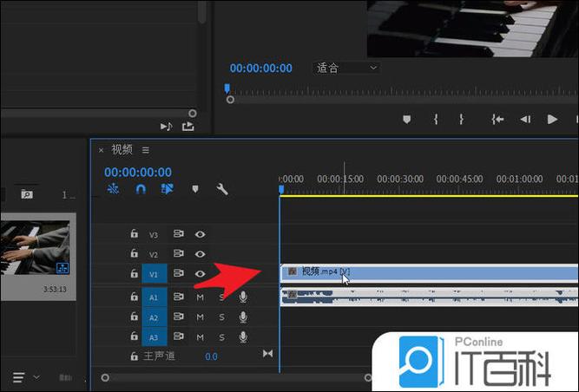
Task: Mute the A2 audio track
Action: coord(200,317)
